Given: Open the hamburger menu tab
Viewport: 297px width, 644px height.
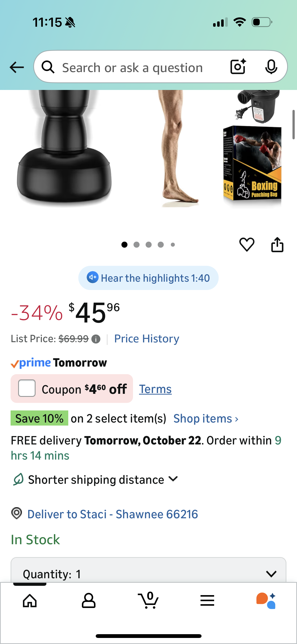Looking at the screenshot, I should pyautogui.click(x=207, y=601).
